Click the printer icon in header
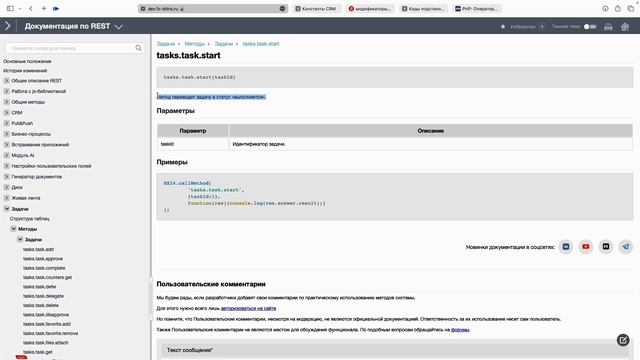 click(608, 27)
